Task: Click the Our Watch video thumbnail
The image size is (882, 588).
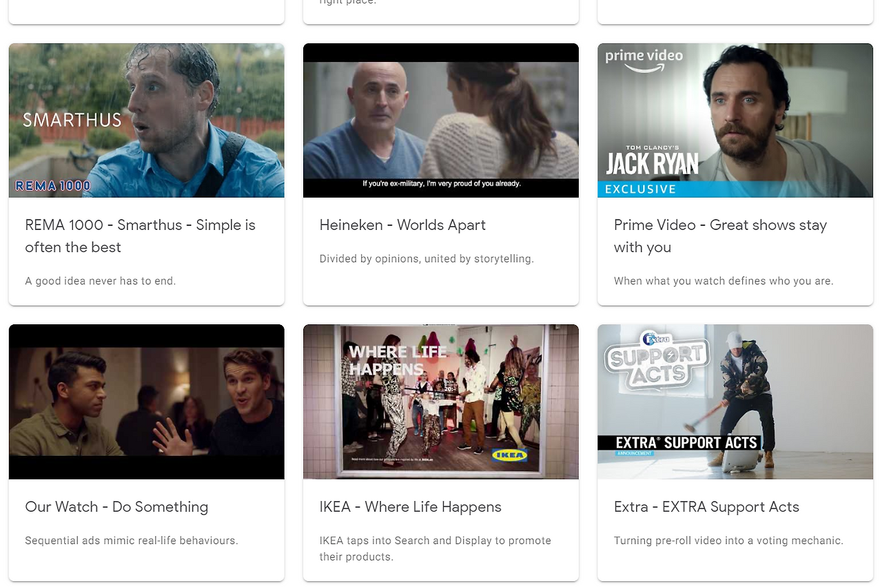Action: 146,401
